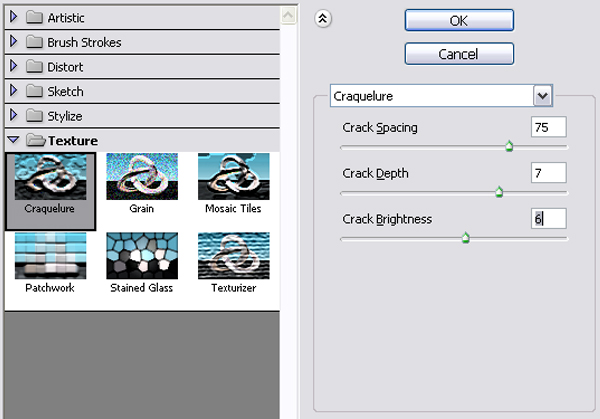600x419 pixels.
Task: Collapse the Texture folder triangle
Action: tap(13, 140)
